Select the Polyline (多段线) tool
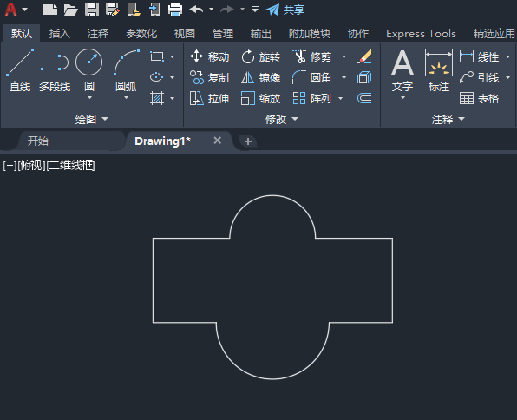The width and height of the screenshot is (517, 420). coord(55,70)
